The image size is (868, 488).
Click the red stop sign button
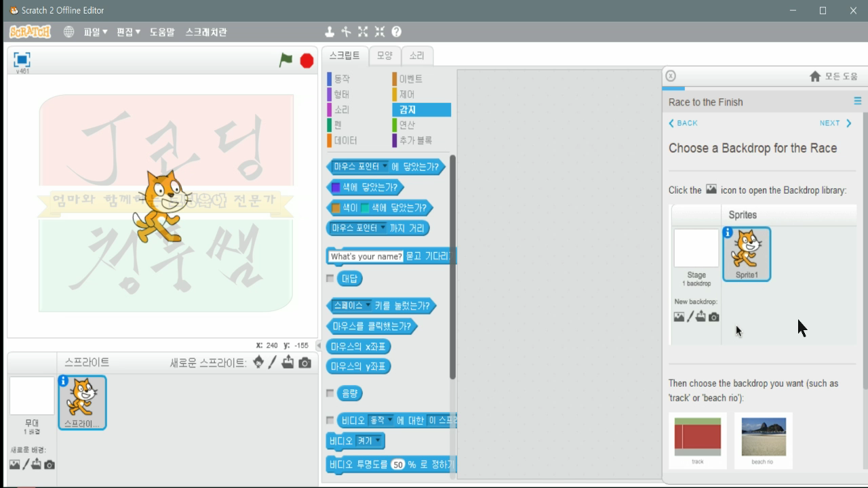click(x=307, y=61)
